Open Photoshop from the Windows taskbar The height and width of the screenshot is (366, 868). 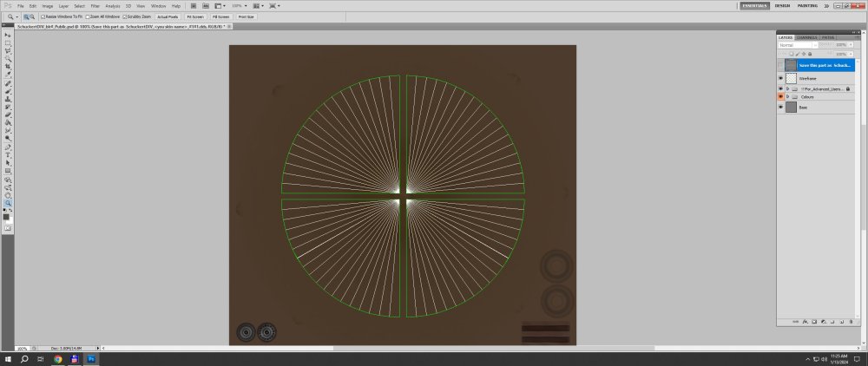pos(91,358)
